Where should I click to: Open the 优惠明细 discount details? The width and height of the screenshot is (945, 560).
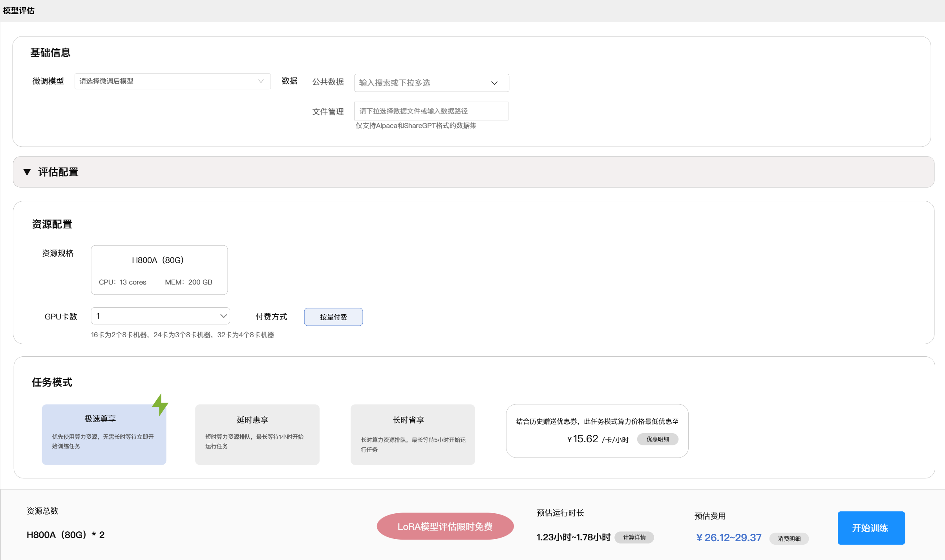click(658, 439)
